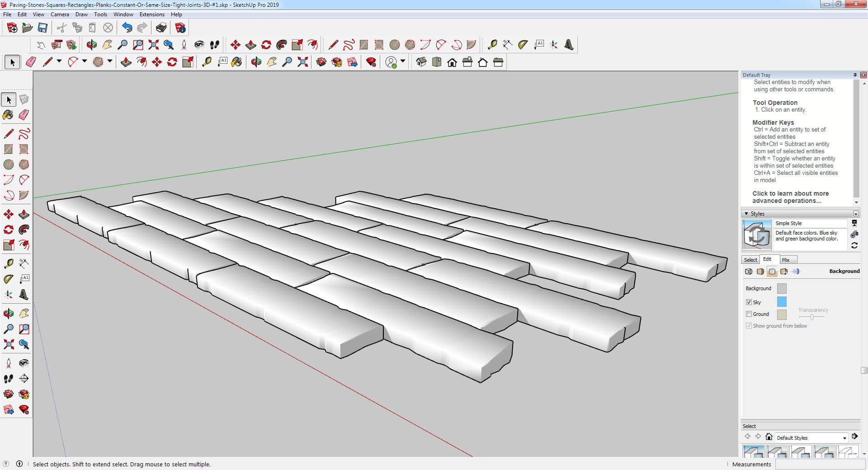Enable the Ground checkbox

tap(749, 314)
